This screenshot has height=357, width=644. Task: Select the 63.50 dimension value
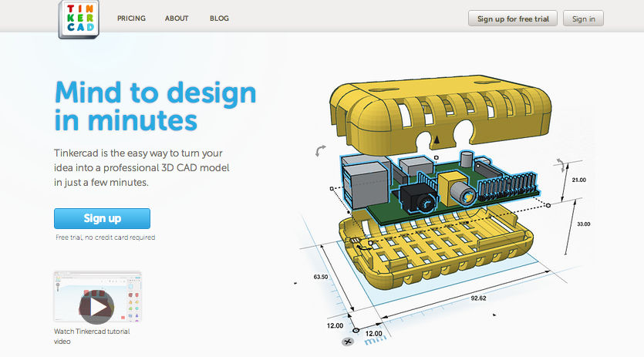[x=321, y=277]
